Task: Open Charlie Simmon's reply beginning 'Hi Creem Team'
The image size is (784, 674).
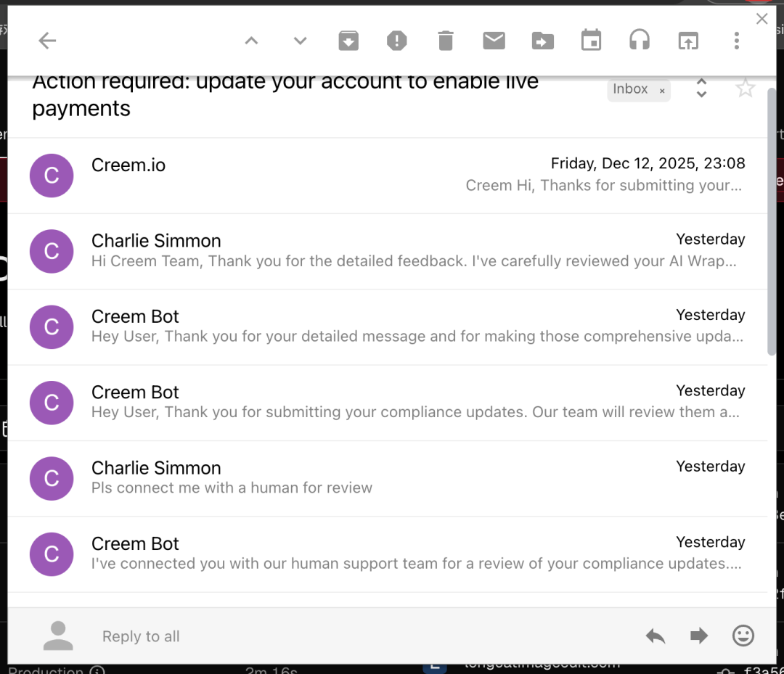Action: click(388, 251)
